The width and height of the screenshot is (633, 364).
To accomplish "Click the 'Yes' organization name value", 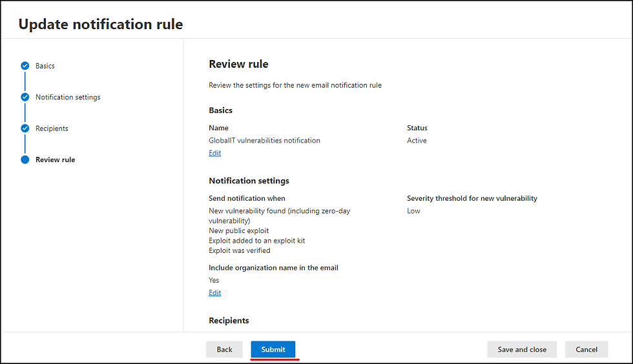I will [214, 280].
